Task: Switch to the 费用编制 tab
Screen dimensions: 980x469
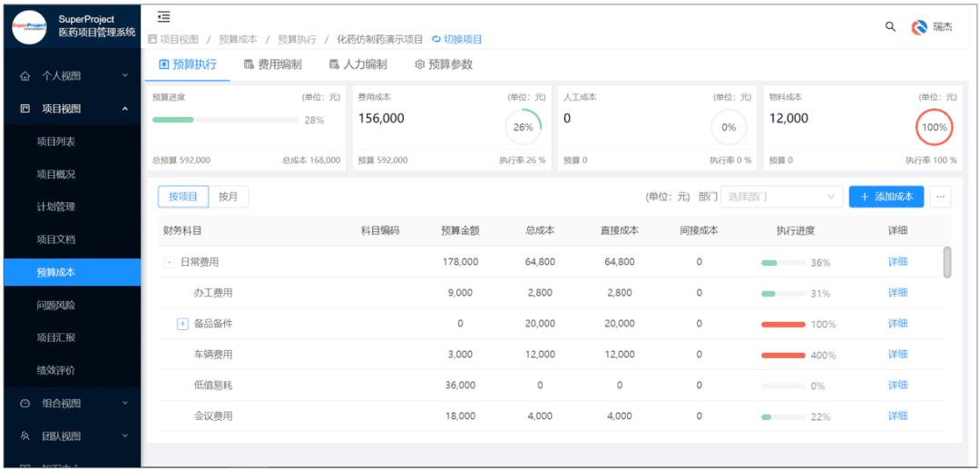Action: click(272, 64)
